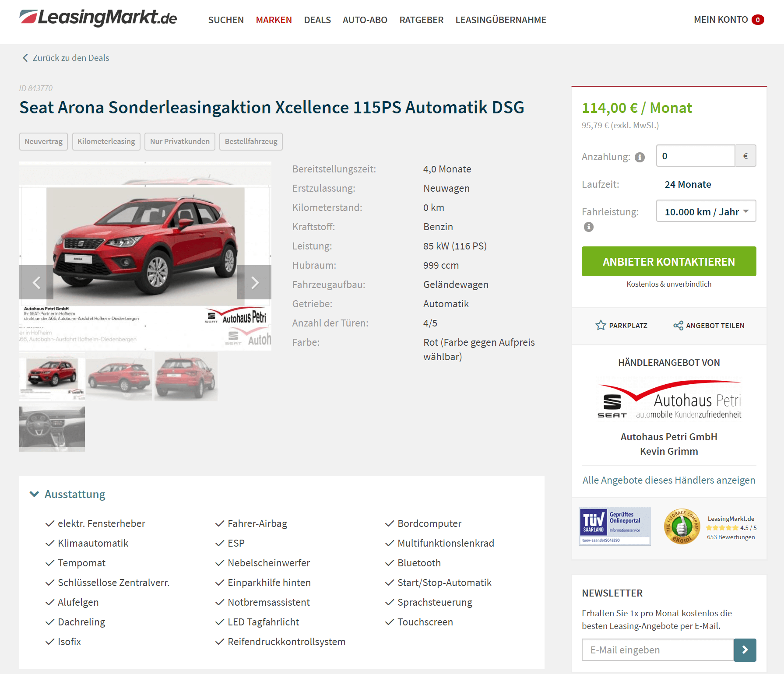The height and width of the screenshot is (674, 784).
Task: Click the value 85 kW (116 PS)
Action: click(455, 246)
